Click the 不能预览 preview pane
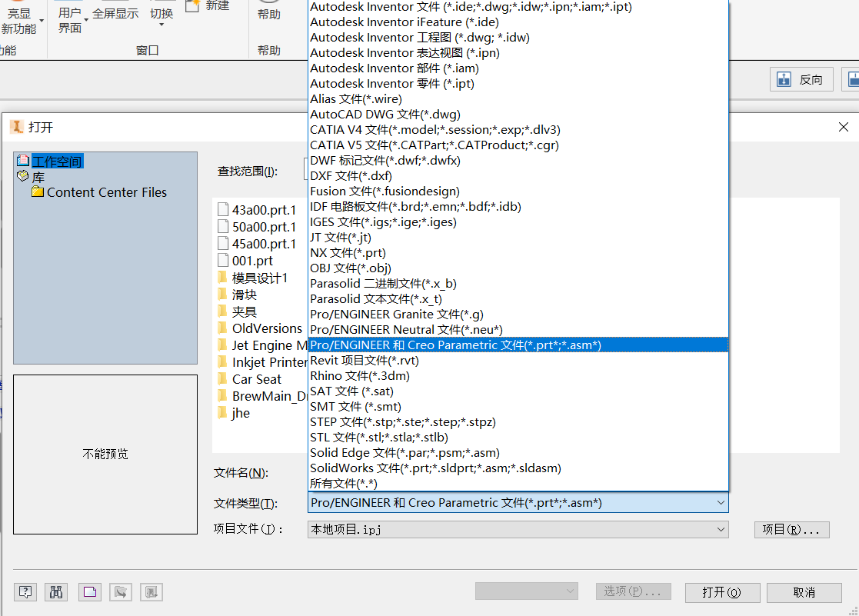Image resolution: width=859 pixels, height=616 pixels. click(105, 455)
